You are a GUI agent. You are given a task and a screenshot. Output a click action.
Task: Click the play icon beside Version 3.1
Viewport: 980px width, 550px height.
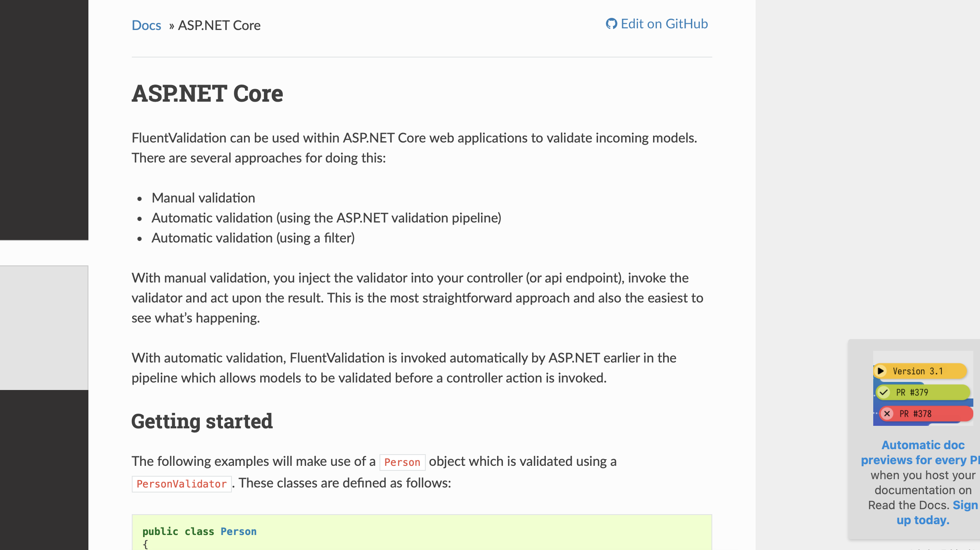880,371
